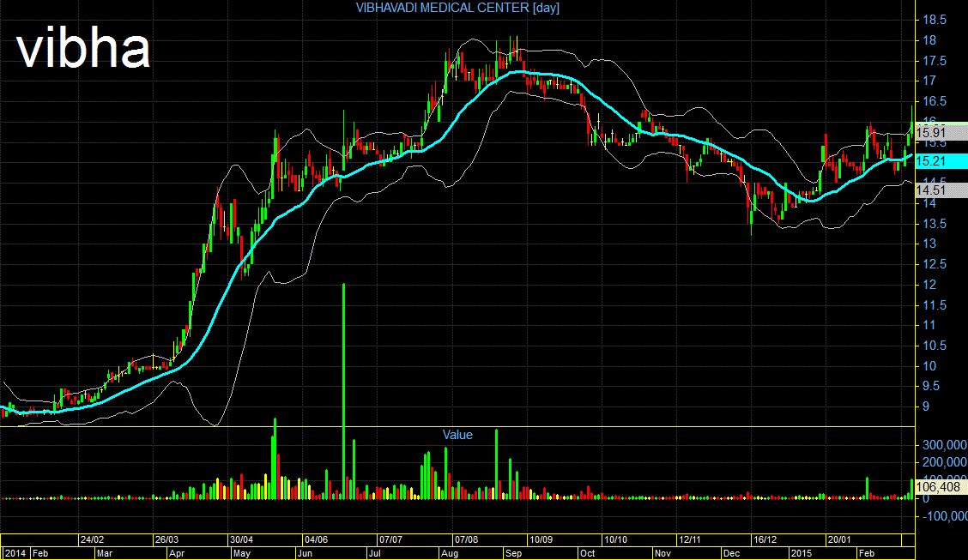The height and width of the screenshot is (560, 968).
Task: Select the 26/03 date marker
Action: (x=166, y=539)
